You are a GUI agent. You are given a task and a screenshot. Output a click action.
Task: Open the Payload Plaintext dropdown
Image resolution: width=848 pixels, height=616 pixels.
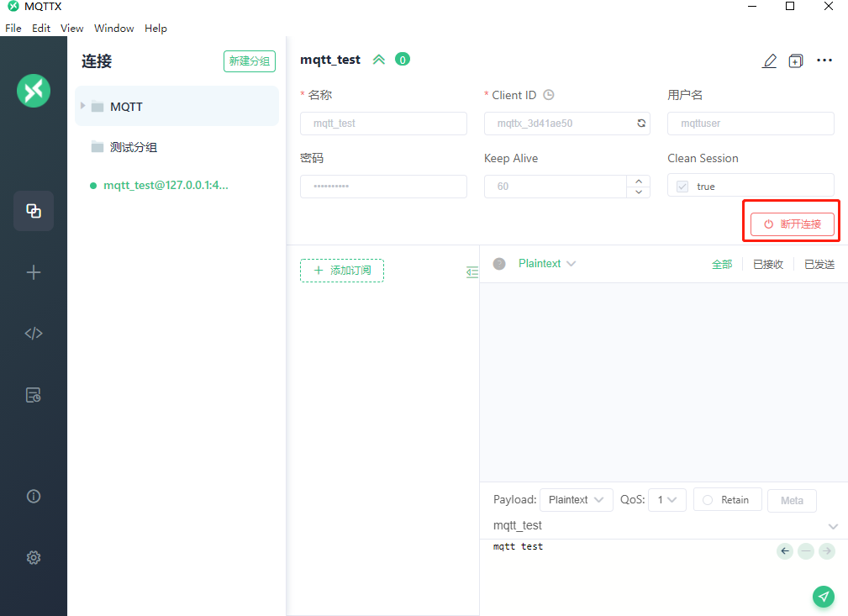tap(576, 500)
